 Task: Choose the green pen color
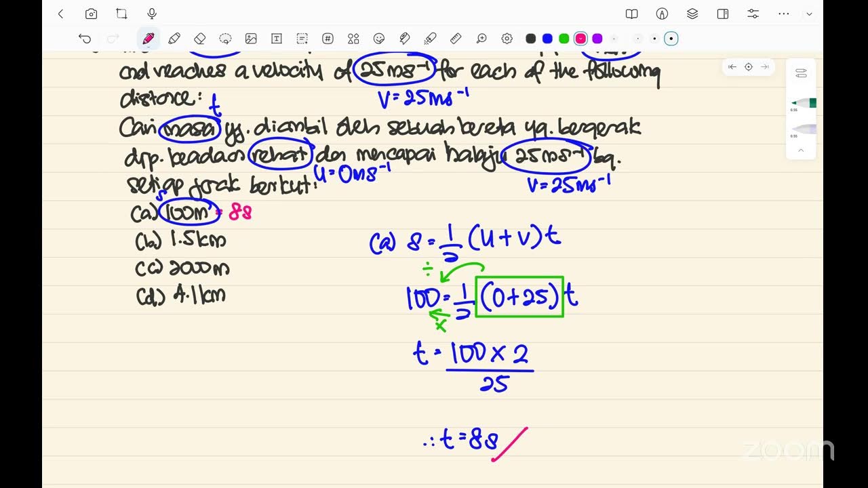[x=564, y=39]
